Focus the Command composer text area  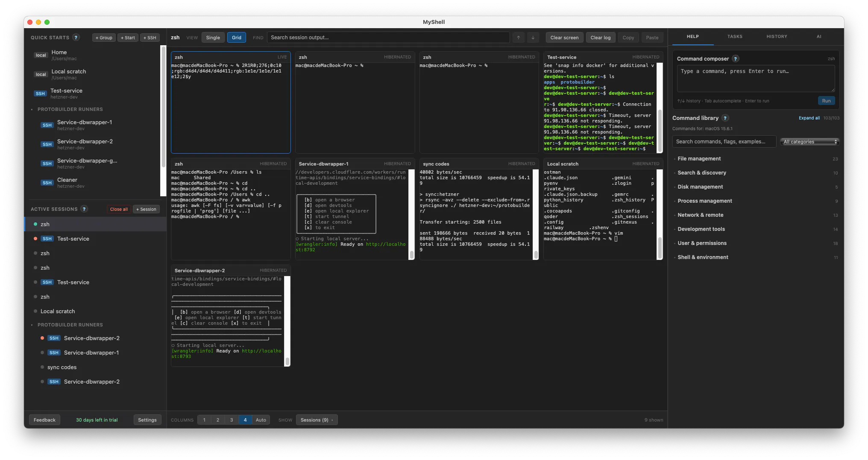(756, 79)
